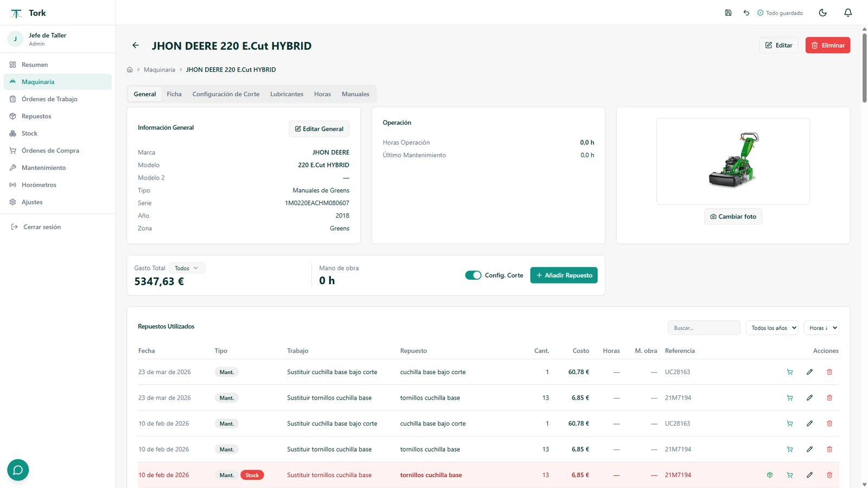Image resolution: width=868 pixels, height=488 pixels.
Task: Switch to the Lubricantes tab
Action: click(x=286, y=94)
